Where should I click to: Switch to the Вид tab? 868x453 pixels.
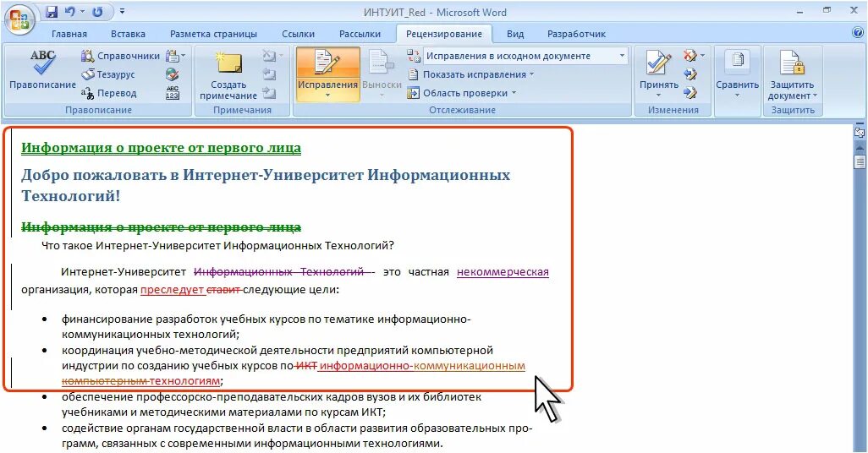(x=515, y=34)
